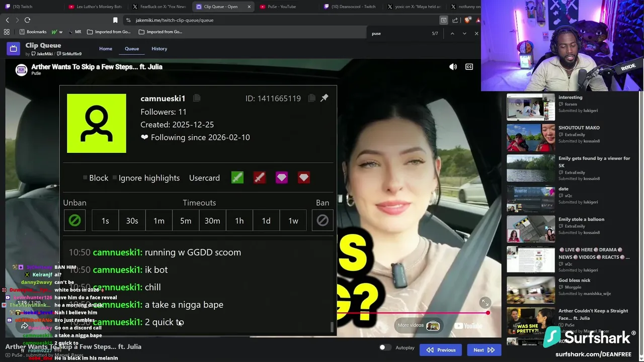Click the PuSe channel avatar next to the clip title

click(x=21, y=70)
